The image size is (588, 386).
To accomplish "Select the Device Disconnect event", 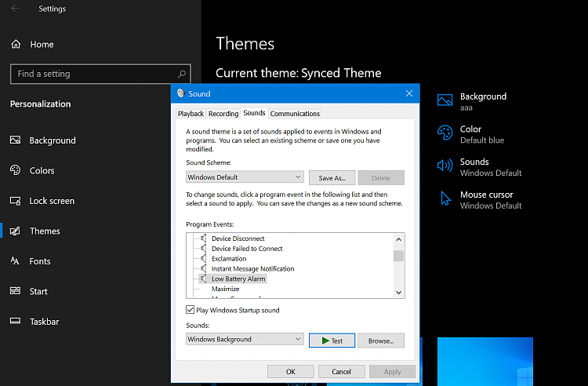I will click(x=238, y=239).
